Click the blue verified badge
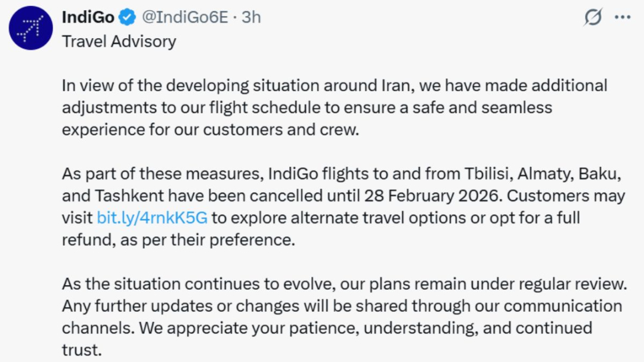The width and height of the screenshot is (644, 362). (127, 17)
